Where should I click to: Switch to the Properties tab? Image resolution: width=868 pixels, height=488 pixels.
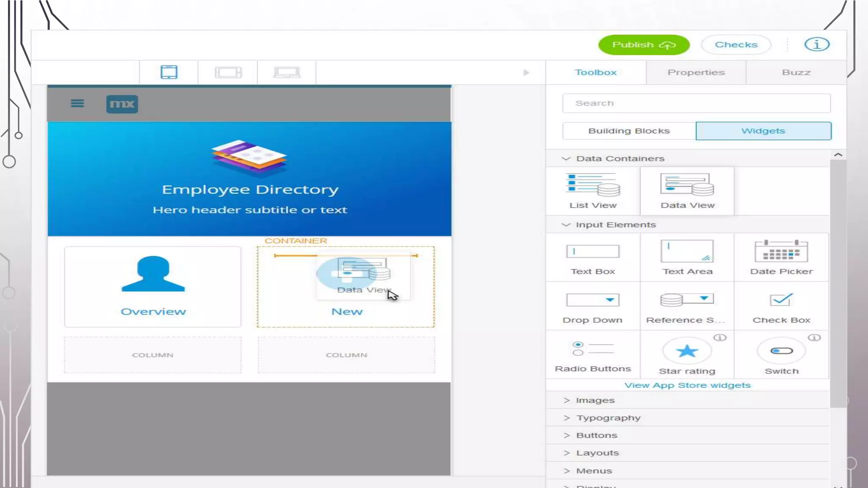(696, 72)
